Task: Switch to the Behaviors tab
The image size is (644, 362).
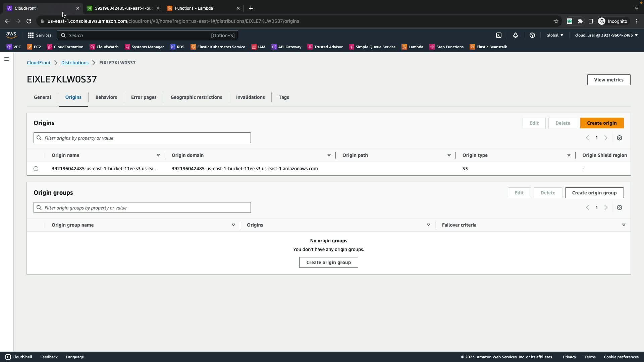Action: click(x=106, y=97)
